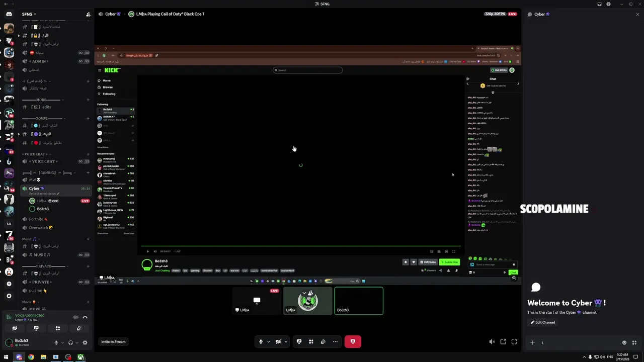Select Bo3zh3 participant tile
644x362 pixels.
359,301
